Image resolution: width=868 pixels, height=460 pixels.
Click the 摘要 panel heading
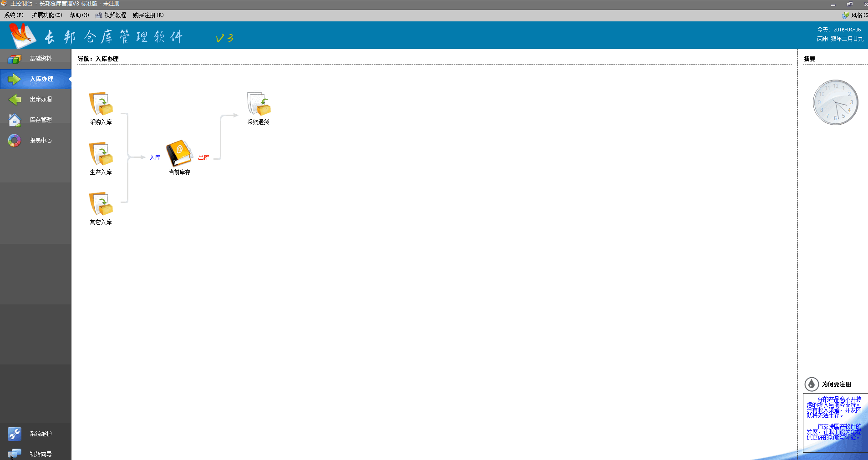[x=809, y=59]
